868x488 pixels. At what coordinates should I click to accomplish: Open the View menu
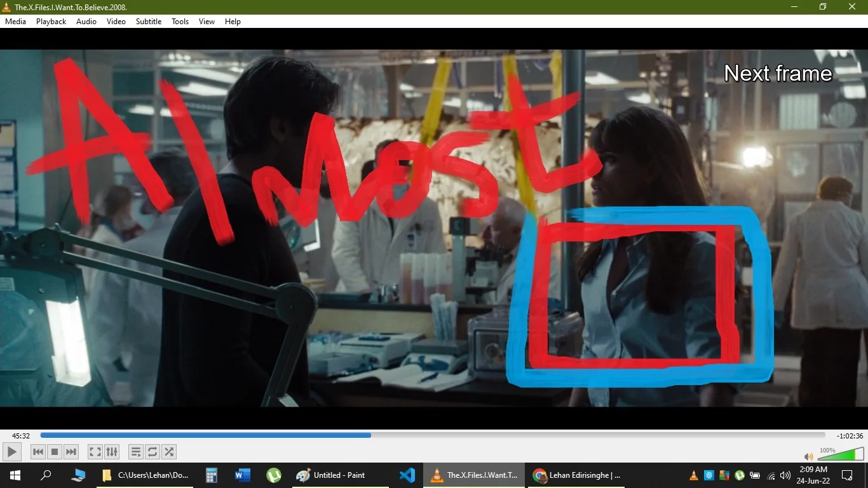207,21
